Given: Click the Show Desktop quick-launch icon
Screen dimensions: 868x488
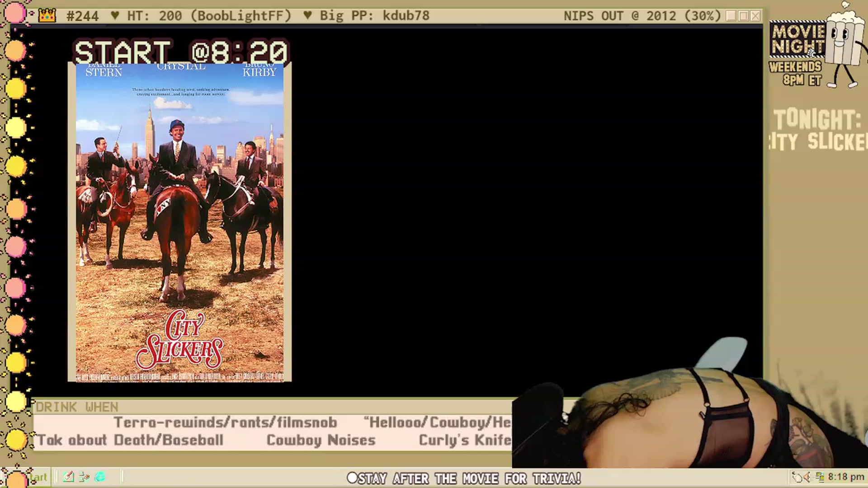Looking at the screenshot, I should coord(84,477).
